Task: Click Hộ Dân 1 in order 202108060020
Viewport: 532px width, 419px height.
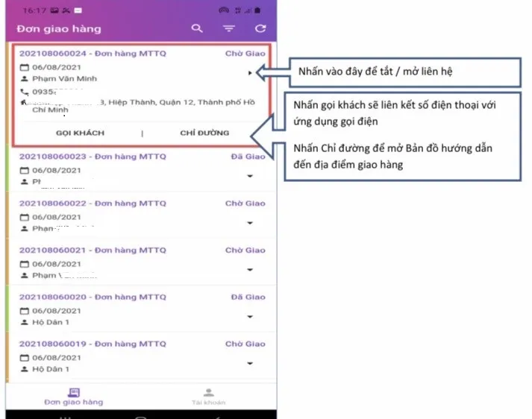Action: click(x=51, y=322)
